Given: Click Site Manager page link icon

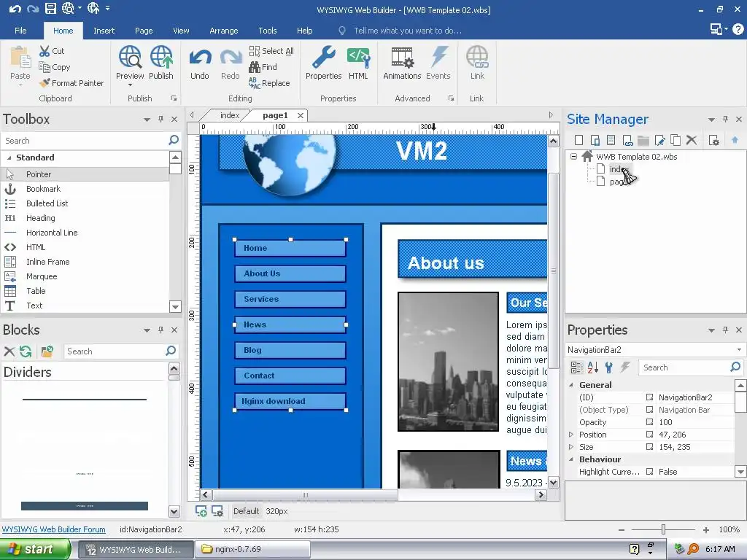Looking at the screenshot, I should point(627,140).
